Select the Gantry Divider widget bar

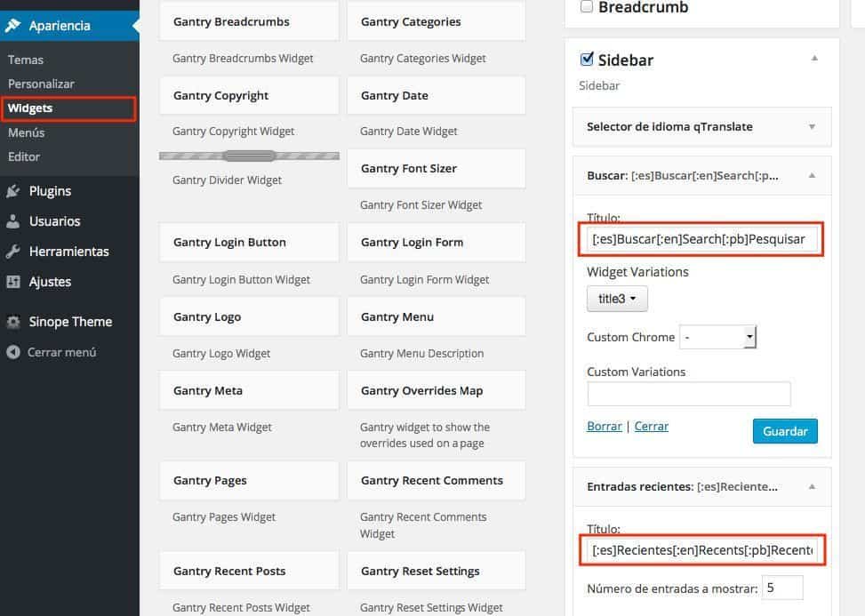click(249, 156)
